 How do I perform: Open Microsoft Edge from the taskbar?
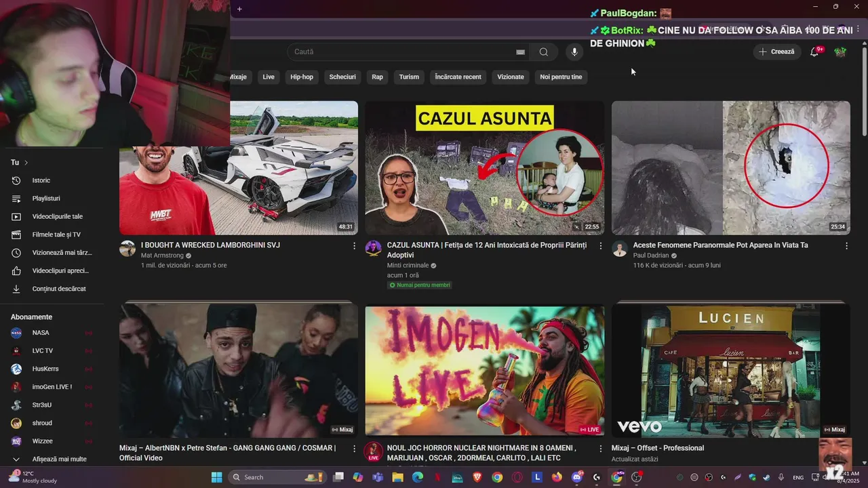pyautogui.click(x=418, y=477)
